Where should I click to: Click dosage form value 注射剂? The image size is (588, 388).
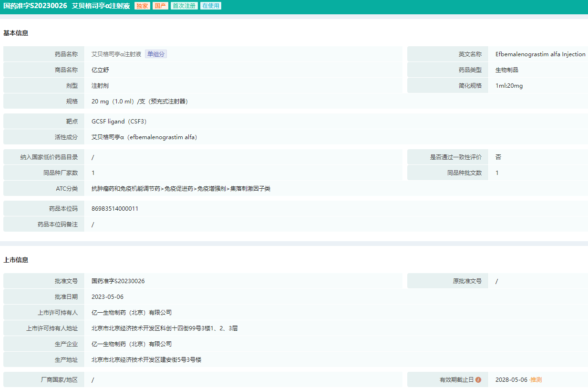click(101, 86)
